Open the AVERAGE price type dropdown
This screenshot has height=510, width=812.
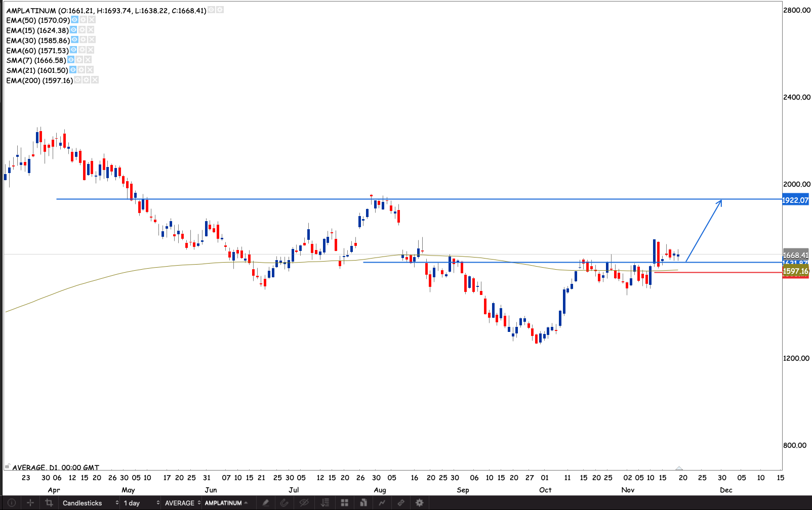182,503
